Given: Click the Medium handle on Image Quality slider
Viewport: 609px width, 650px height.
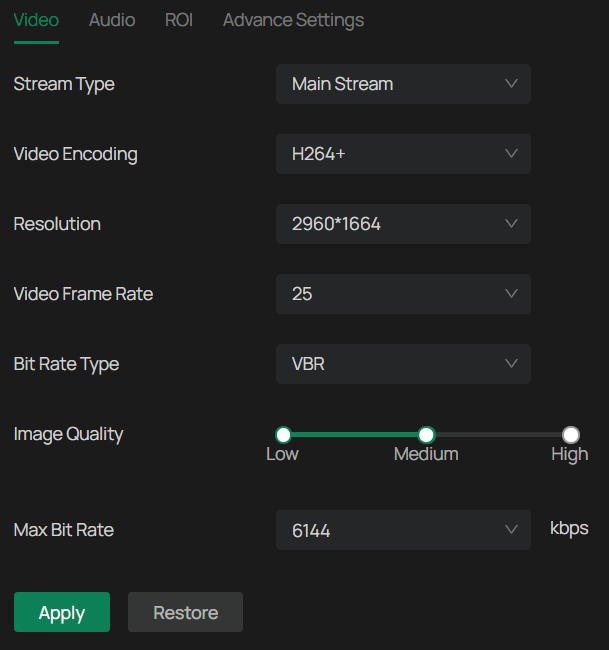Looking at the screenshot, I should (426, 435).
